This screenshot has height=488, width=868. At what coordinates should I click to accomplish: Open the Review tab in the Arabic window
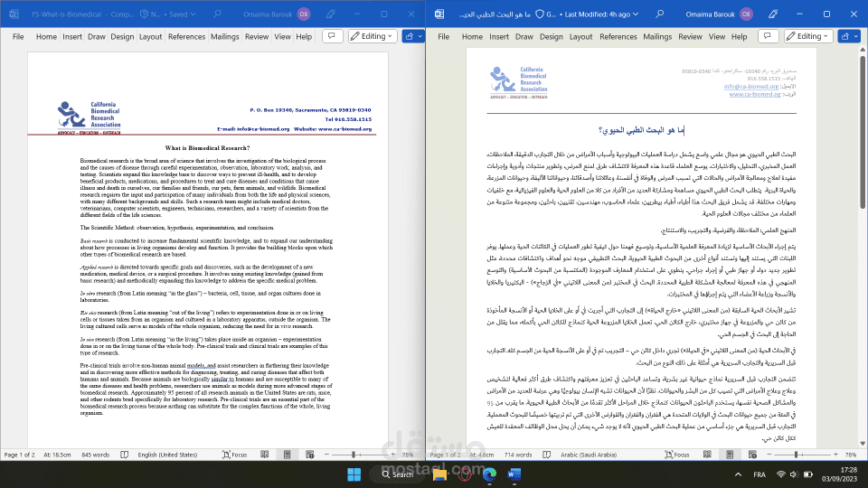click(x=690, y=36)
